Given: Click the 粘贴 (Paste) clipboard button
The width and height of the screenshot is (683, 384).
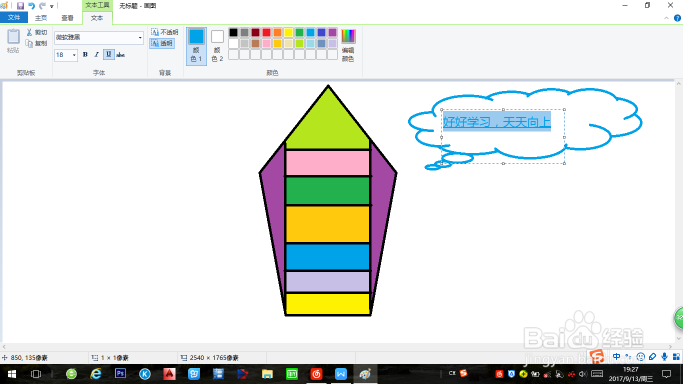Looking at the screenshot, I should (x=13, y=41).
